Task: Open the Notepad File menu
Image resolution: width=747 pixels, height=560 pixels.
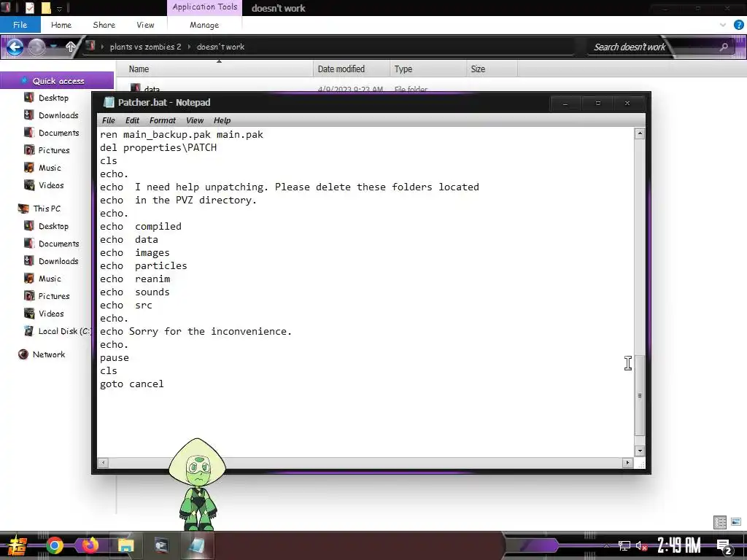Action: (x=108, y=120)
